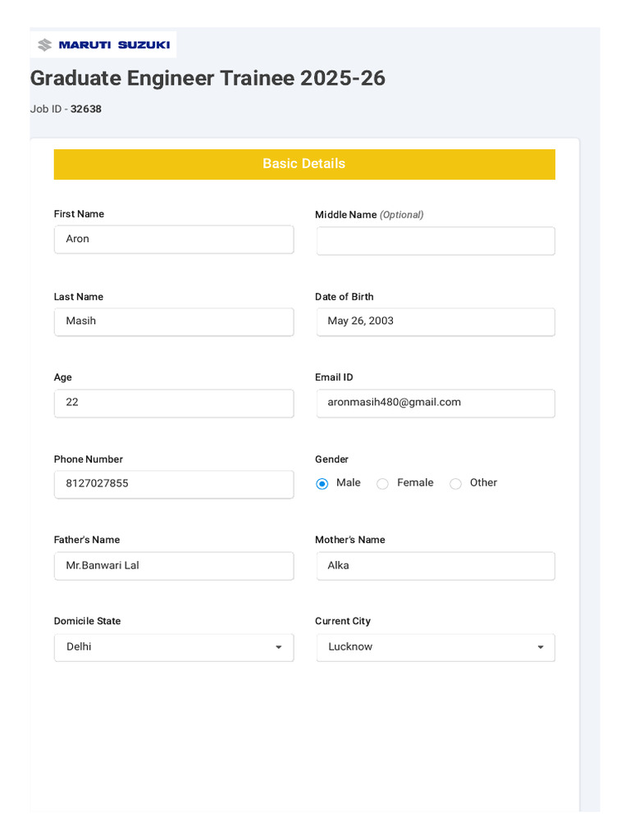Click the Middle Name (Optional) label
This screenshot has width=630, height=840.
point(369,215)
